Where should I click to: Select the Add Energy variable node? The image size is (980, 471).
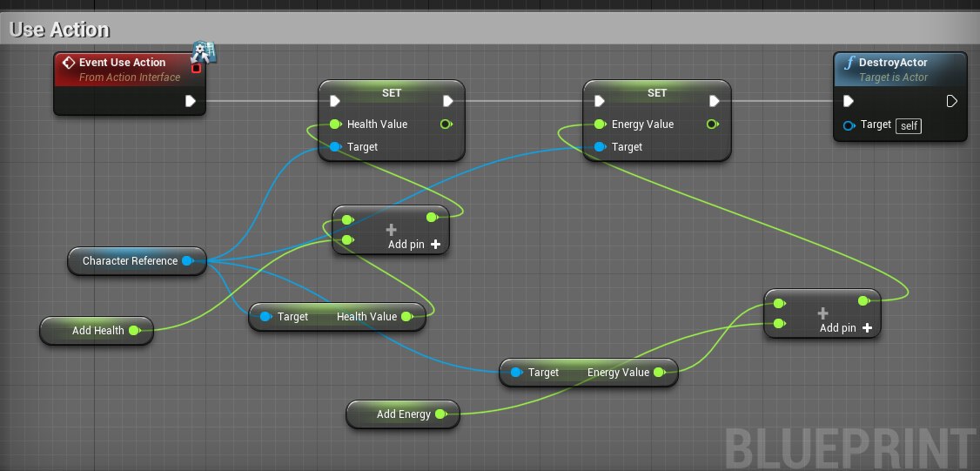pyautogui.click(x=403, y=414)
